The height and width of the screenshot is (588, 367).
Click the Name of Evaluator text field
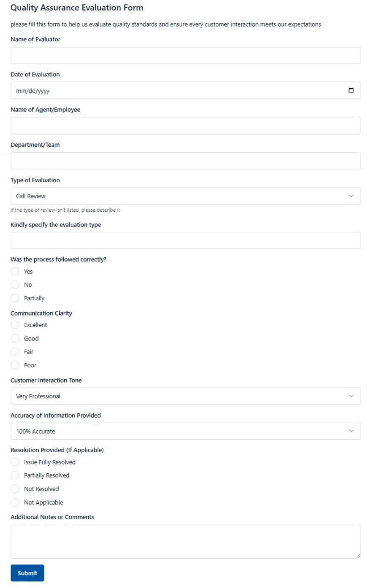point(186,55)
